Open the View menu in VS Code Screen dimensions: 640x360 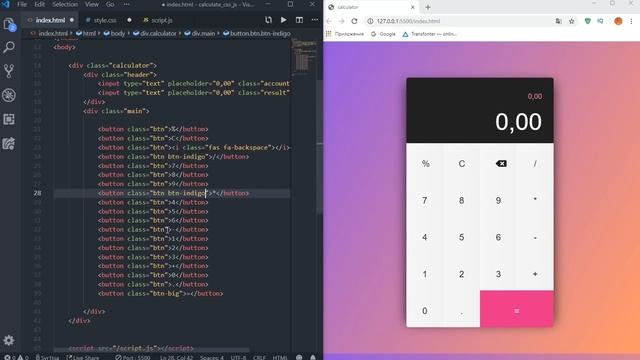click(x=91, y=4)
